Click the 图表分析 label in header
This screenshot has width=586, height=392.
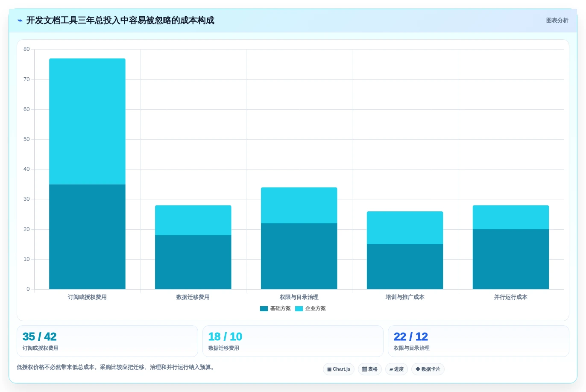pyautogui.click(x=557, y=20)
